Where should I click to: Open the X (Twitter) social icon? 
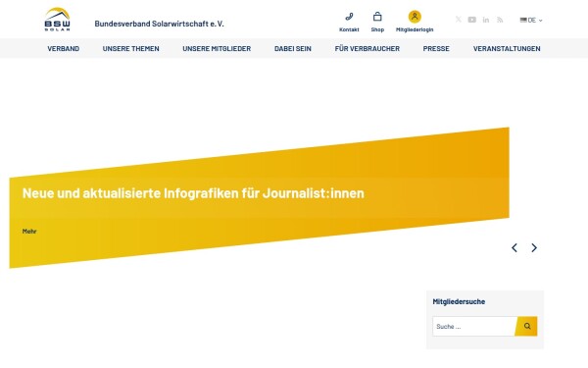coord(459,20)
